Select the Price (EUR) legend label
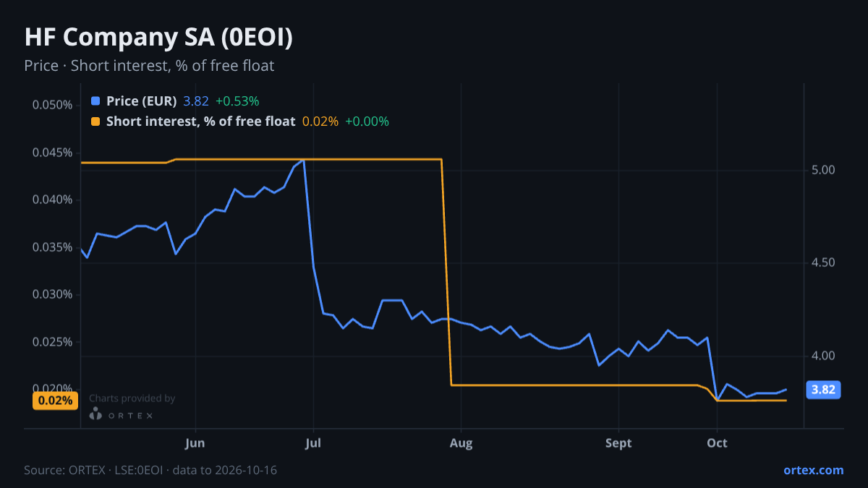 141,101
